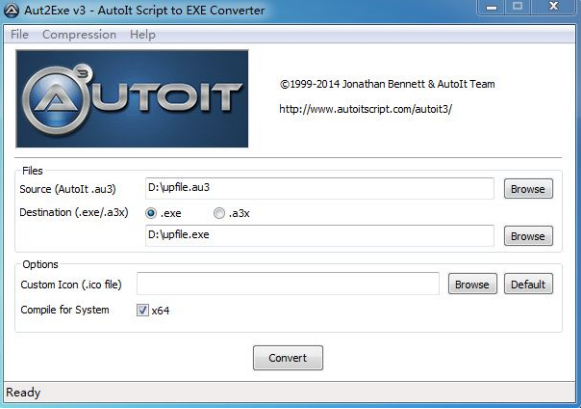Click the Convert button

pyautogui.click(x=288, y=358)
